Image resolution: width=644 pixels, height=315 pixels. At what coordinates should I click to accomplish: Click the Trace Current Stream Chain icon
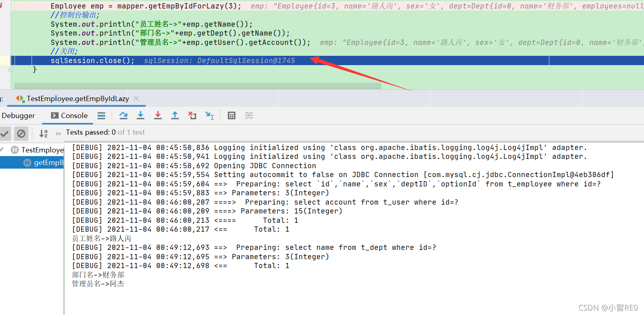(249, 116)
